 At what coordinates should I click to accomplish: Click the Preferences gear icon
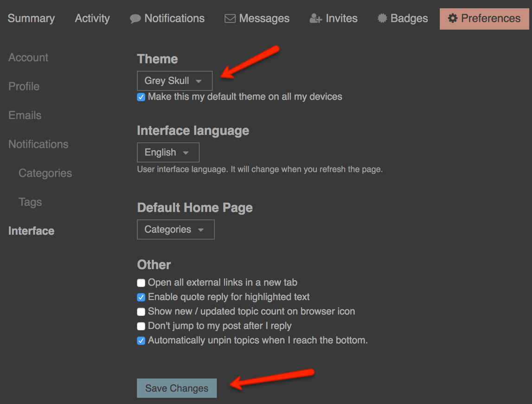click(x=452, y=19)
